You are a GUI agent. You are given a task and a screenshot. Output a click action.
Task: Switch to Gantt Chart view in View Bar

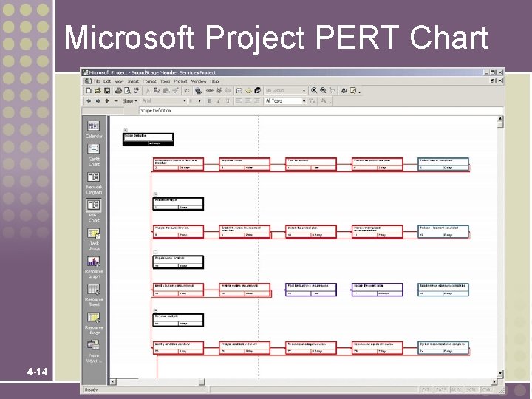click(x=94, y=155)
